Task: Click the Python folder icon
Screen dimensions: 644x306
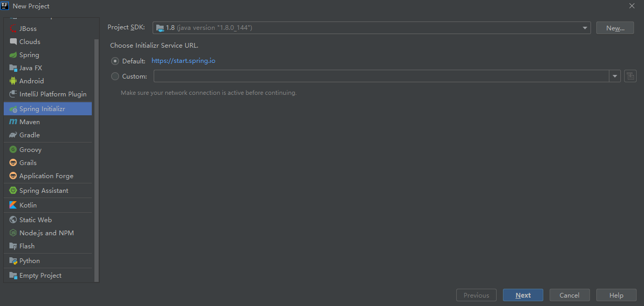Action: pyautogui.click(x=13, y=261)
